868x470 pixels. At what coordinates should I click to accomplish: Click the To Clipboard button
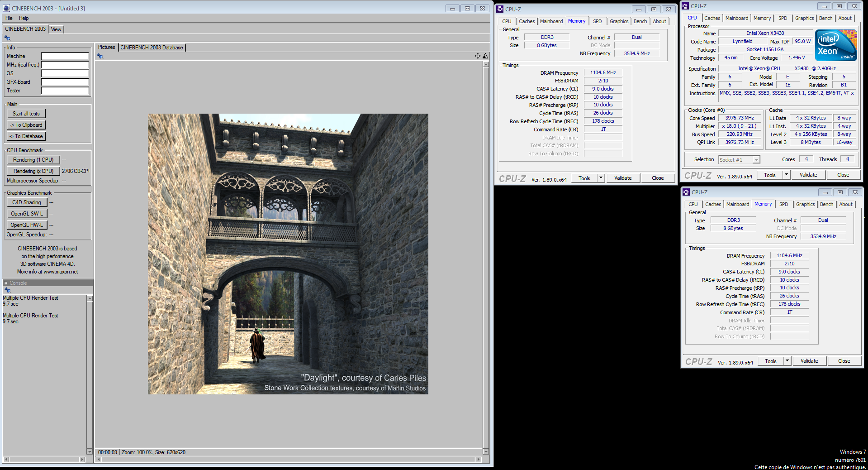point(26,125)
